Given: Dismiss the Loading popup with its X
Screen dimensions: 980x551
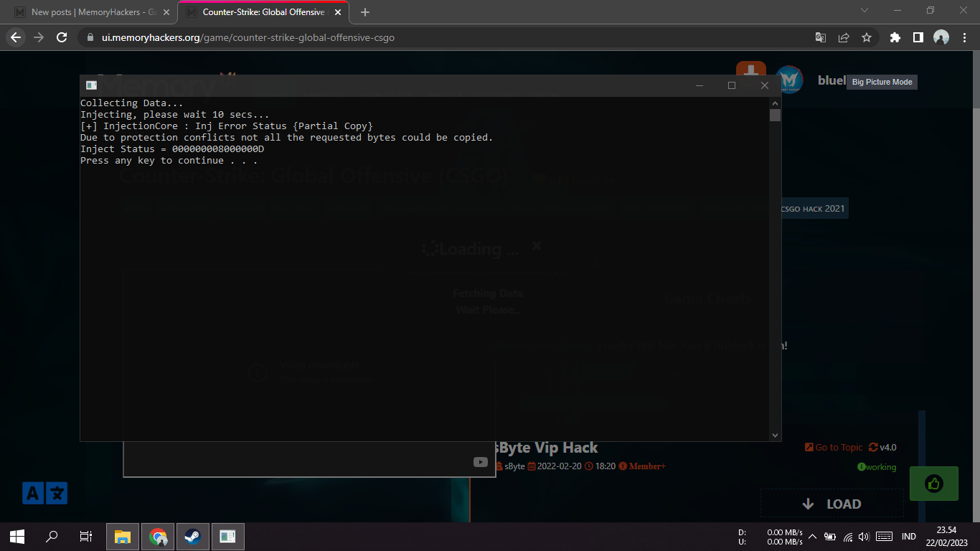Looking at the screenshot, I should pos(537,246).
